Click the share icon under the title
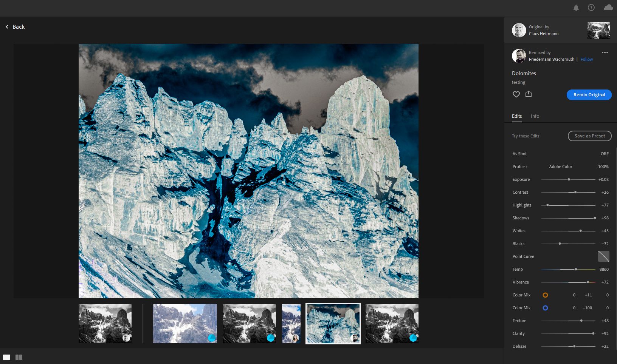 coord(528,94)
